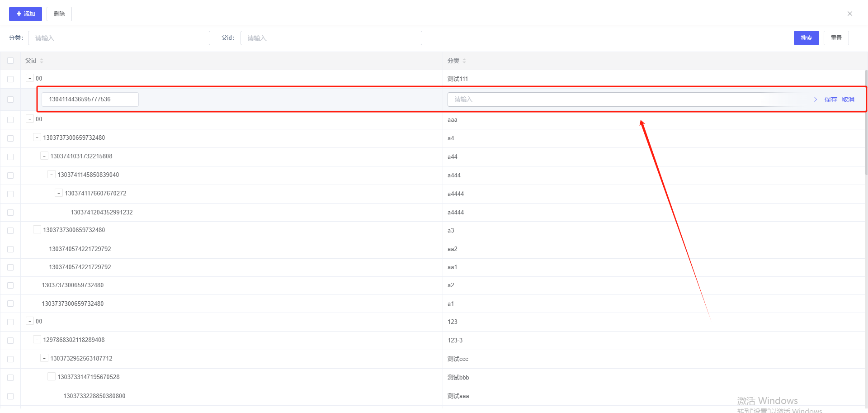Viewport: 868px width, 413px height.
Task: Collapse node 1303741031732215808 for a44
Action: tap(44, 156)
